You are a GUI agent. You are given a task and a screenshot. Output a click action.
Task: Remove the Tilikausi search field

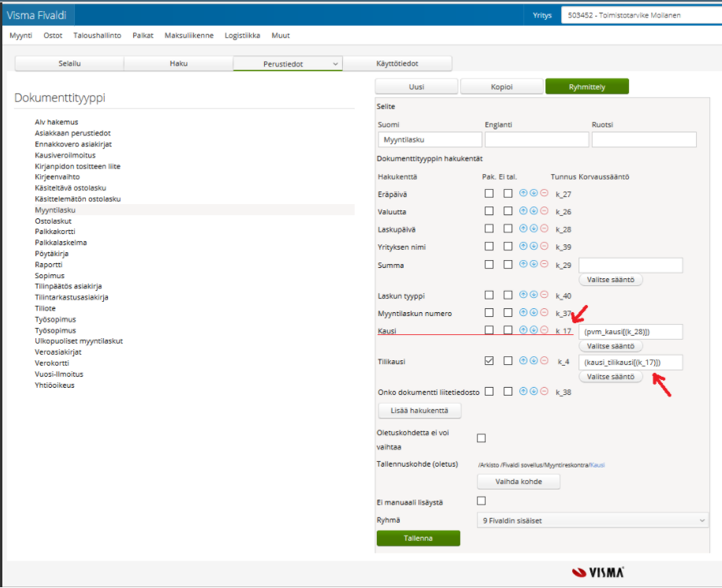tap(545, 361)
